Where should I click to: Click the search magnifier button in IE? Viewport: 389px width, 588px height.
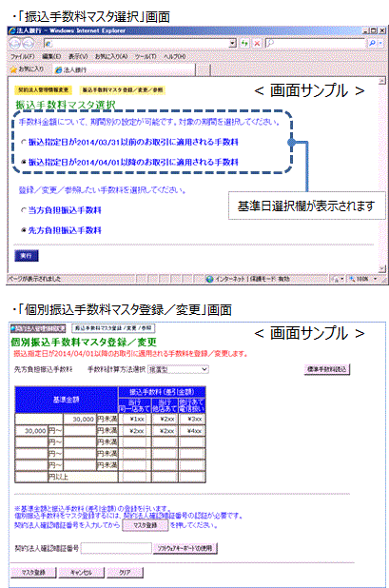click(372, 43)
